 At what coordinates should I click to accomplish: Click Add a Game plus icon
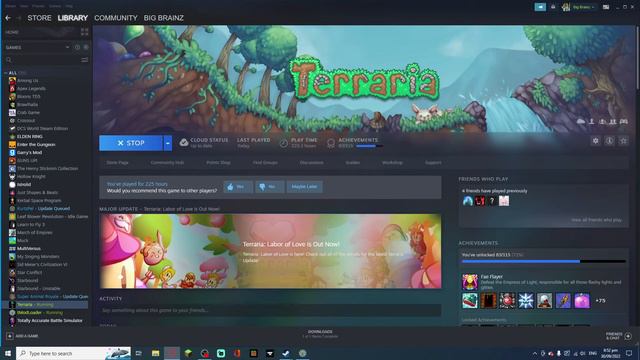pos(9,336)
